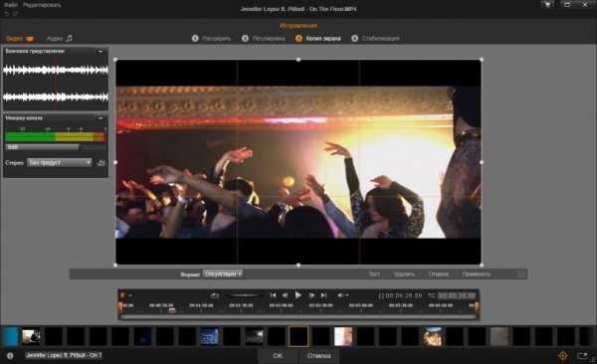The width and height of the screenshot is (597, 364).
Task: Click the red marker icon on the player
Action: [122, 295]
